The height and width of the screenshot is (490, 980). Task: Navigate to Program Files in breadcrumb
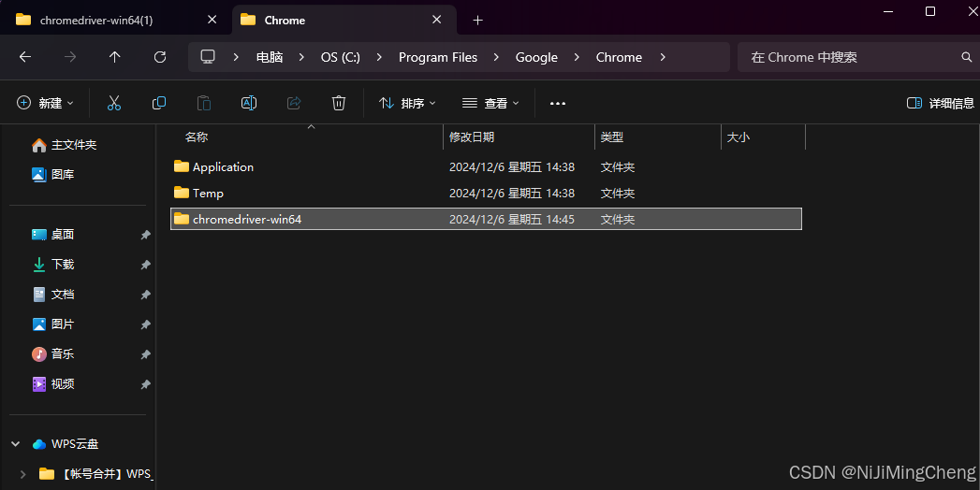(438, 57)
